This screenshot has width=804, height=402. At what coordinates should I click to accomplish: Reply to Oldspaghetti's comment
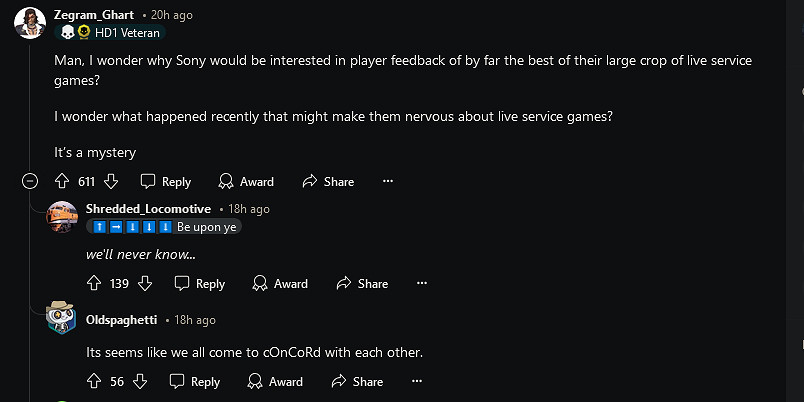(x=195, y=381)
